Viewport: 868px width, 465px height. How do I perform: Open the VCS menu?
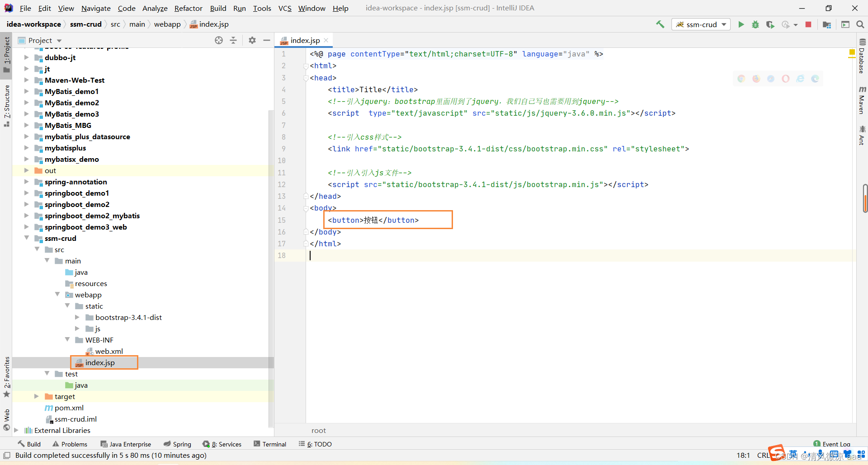285,8
